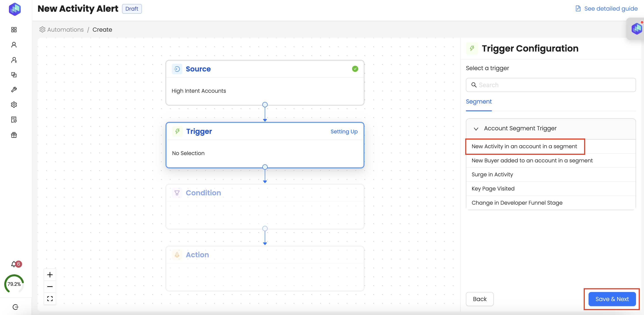Screen dimensions: 644x315
Task: Click the fit-to-screen canvas icon
Action: tap(50, 298)
